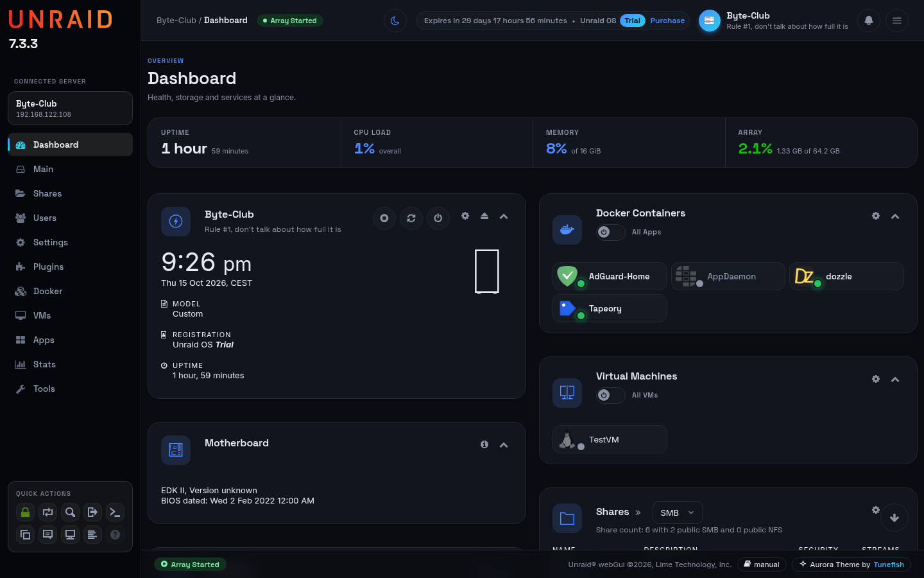Image resolution: width=924 pixels, height=578 pixels.
Task: Click the AdGuard-Home container icon
Action: tap(568, 276)
